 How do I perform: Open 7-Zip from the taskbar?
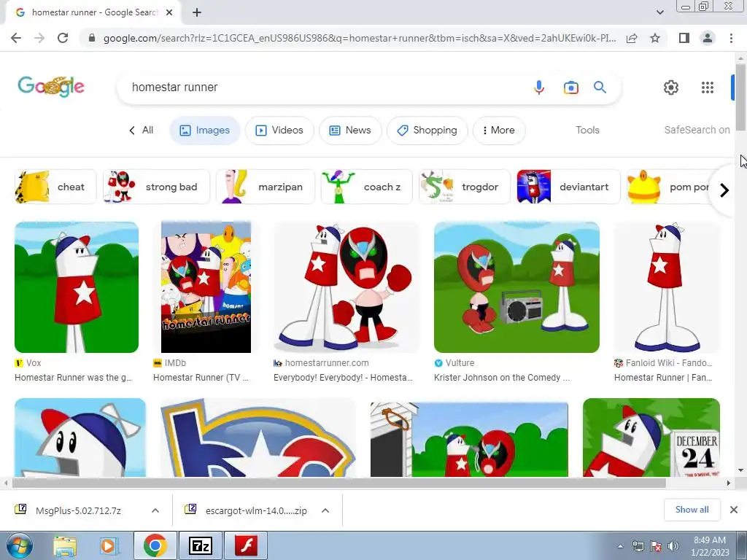point(201,545)
